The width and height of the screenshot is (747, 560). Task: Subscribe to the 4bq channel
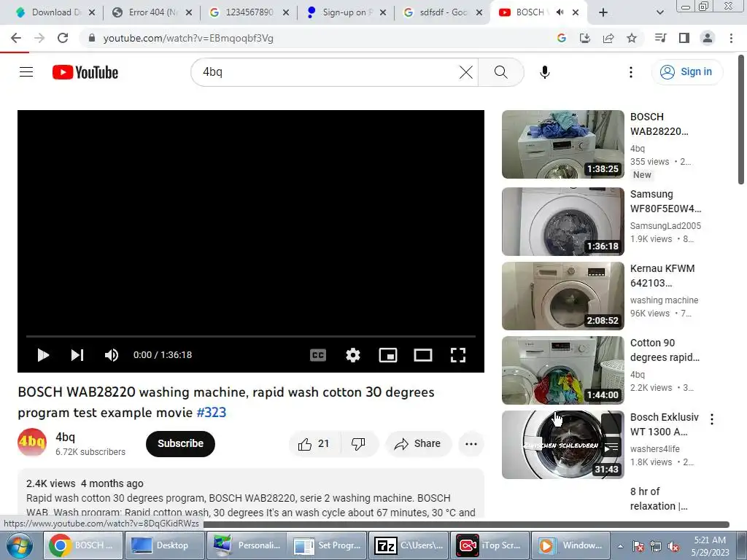[180, 443]
